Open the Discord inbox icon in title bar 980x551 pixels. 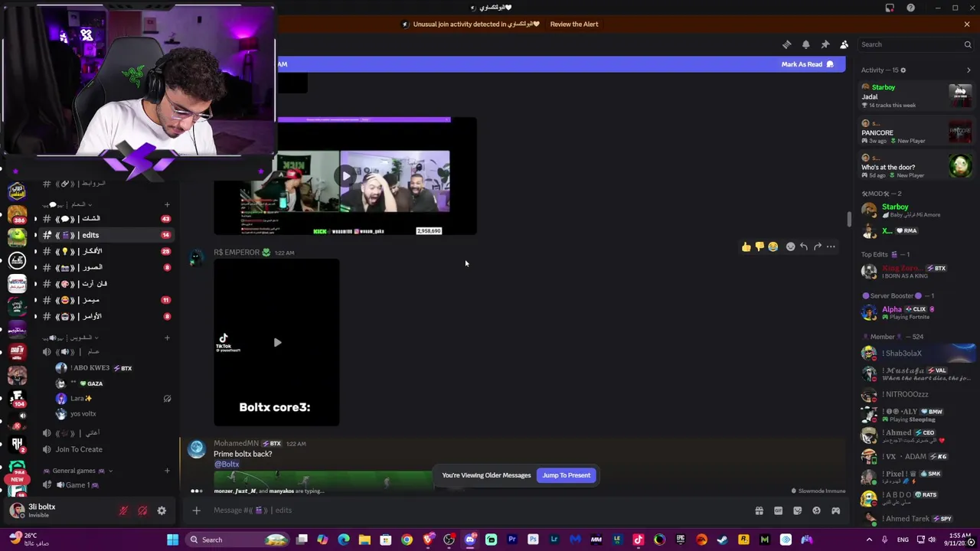[x=890, y=8]
